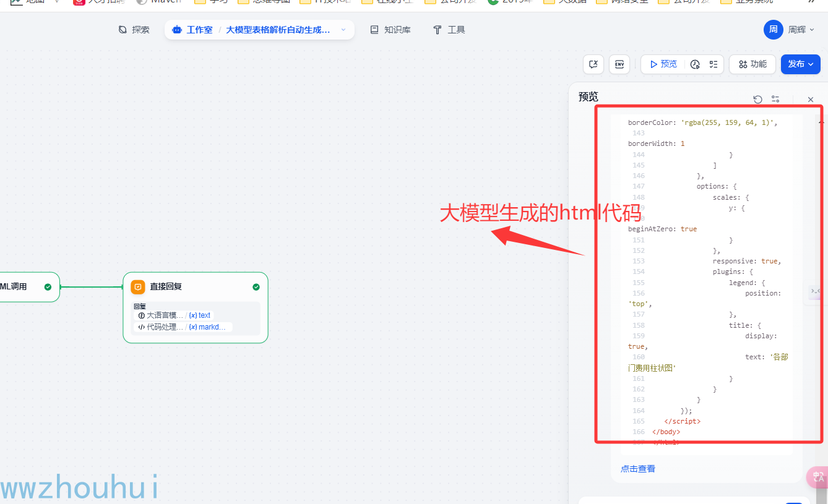Go to the 知识库 knowledge tab
828x504 pixels.
tap(390, 30)
